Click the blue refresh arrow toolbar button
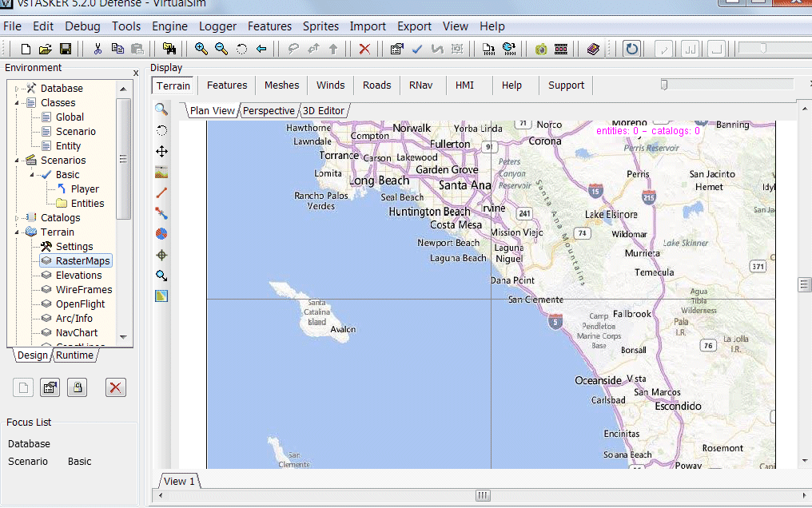The height and width of the screenshot is (508, 812). click(632, 50)
